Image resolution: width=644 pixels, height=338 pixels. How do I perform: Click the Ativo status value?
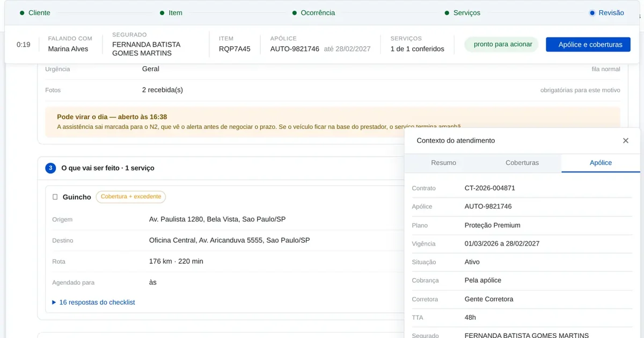click(472, 262)
